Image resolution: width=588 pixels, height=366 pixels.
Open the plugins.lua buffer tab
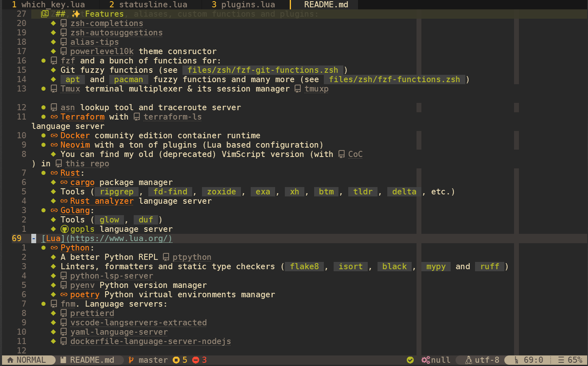pos(243,4)
